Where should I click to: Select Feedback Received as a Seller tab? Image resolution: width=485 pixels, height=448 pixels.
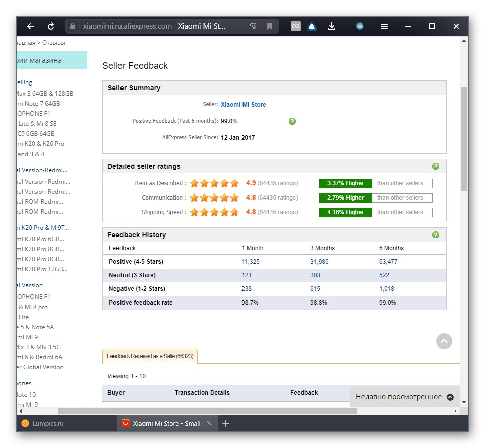pyautogui.click(x=150, y=356)
